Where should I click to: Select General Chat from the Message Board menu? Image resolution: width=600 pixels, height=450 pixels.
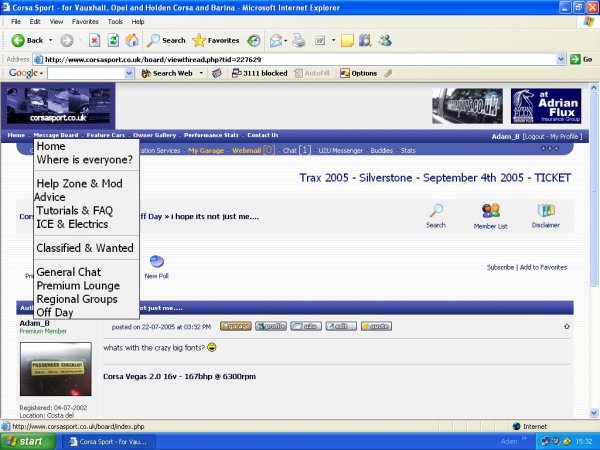pos(68,272)
